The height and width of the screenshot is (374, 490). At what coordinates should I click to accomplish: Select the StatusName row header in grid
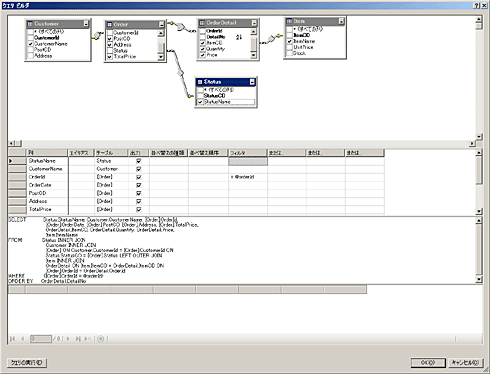tap(17, 161)
